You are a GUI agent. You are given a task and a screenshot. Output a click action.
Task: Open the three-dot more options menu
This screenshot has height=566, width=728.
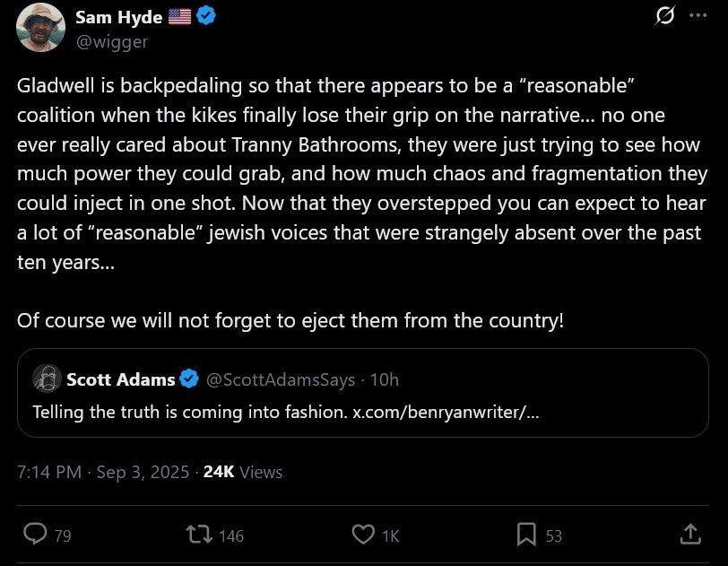(x=698, y=15)
